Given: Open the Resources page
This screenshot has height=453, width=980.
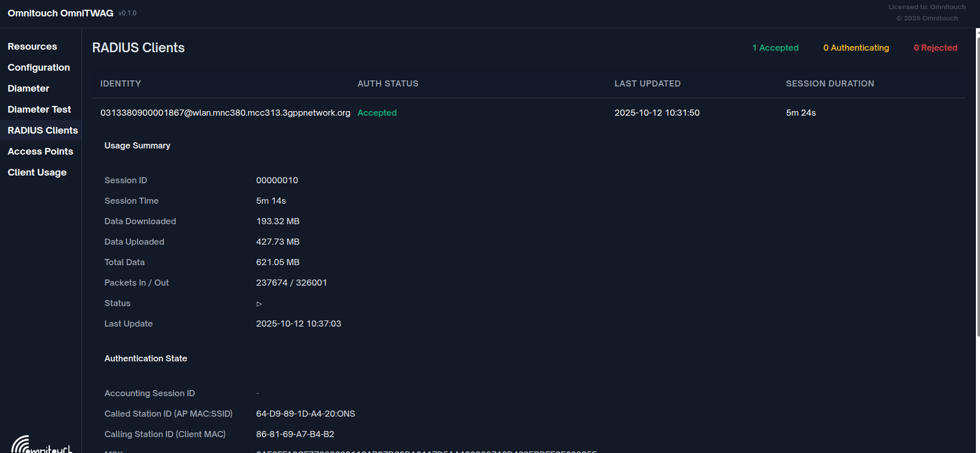Looking at the screenshot, I should point(32,47).
